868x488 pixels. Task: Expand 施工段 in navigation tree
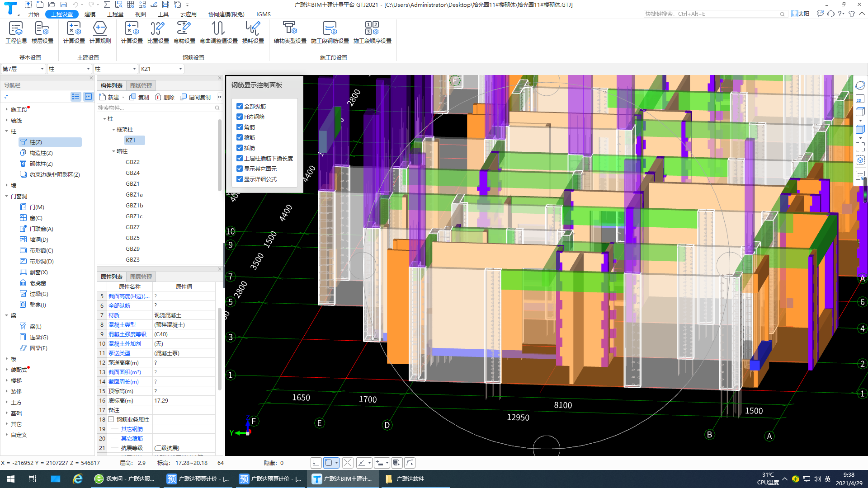coord(6,109)
